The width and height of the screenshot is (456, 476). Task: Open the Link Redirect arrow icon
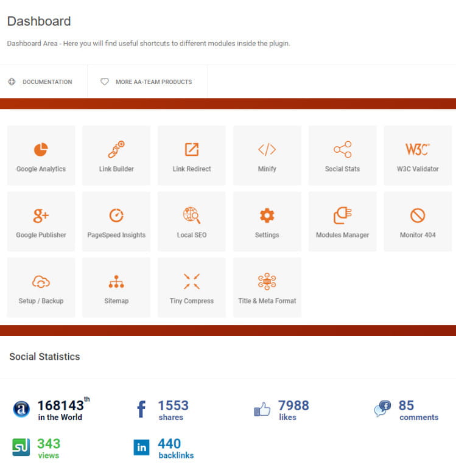point(192,149)
